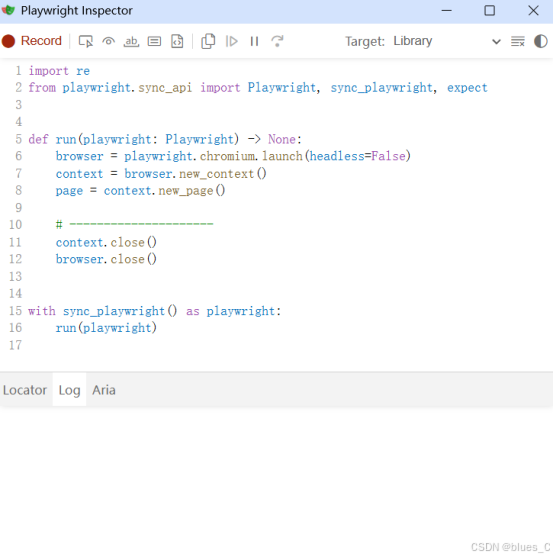
Task: Click the line 'import re'
Action: pyautogui.click(x=59, y=71)
